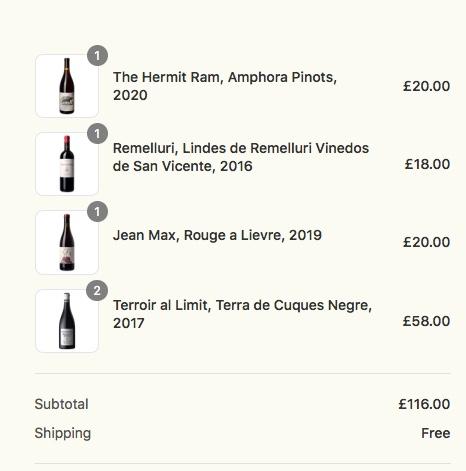The width and height of the screenshot is (466, 471).
Task: Click quantity badge on Remelluri item
Action: point(97,134)
